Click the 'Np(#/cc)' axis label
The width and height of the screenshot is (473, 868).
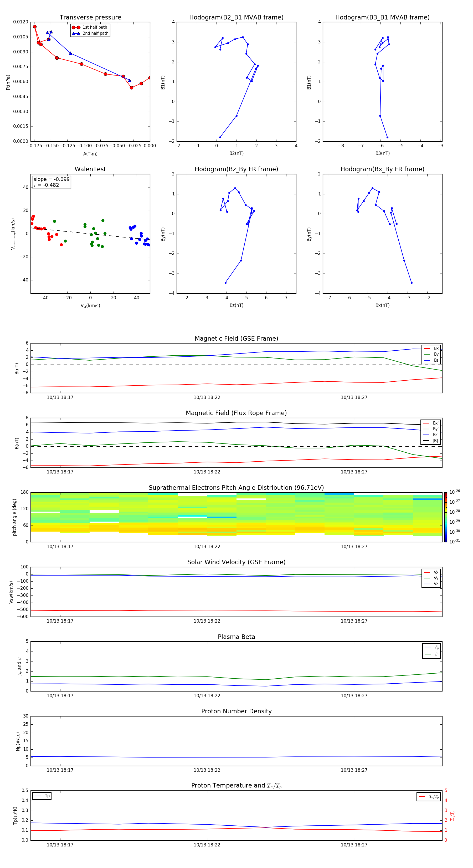tap(18, 741)
